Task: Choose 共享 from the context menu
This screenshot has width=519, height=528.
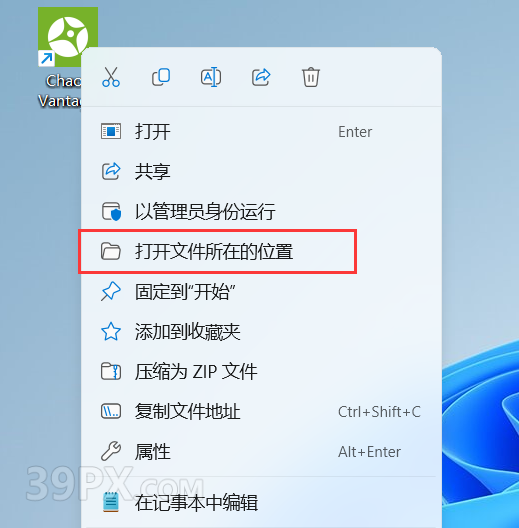Action: [261, 171]
